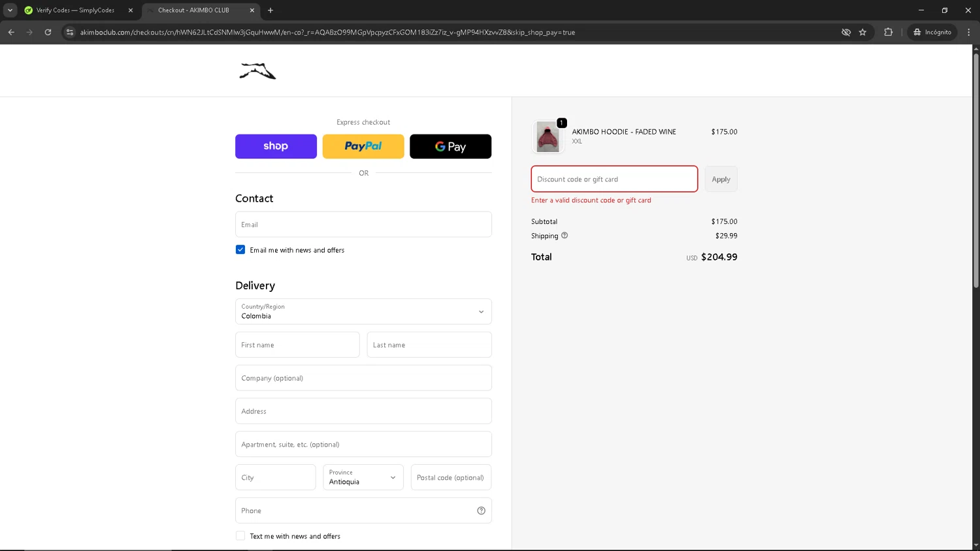980x551 pixels.
Task: Click the shipping info question icon
Action: tap(564, 236)
